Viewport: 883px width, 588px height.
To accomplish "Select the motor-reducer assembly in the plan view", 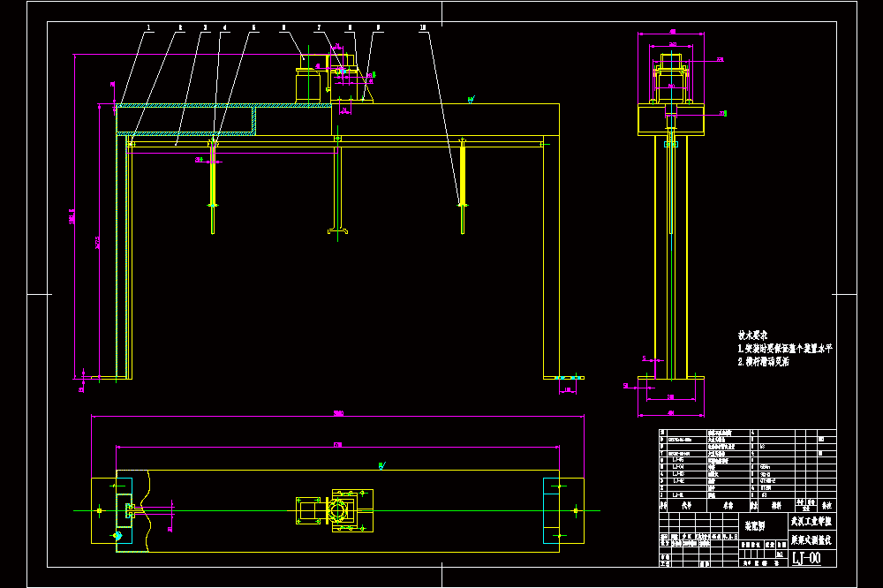I will tap(335, 511).
